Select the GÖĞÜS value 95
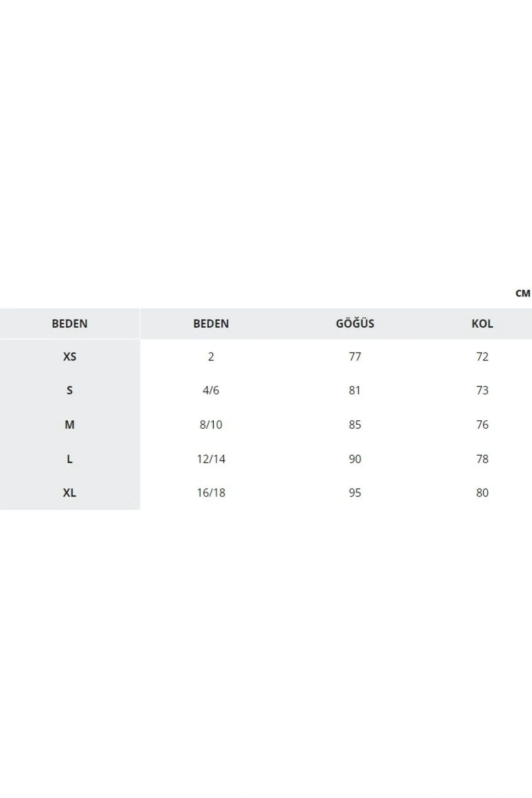 tap(355, 493)
